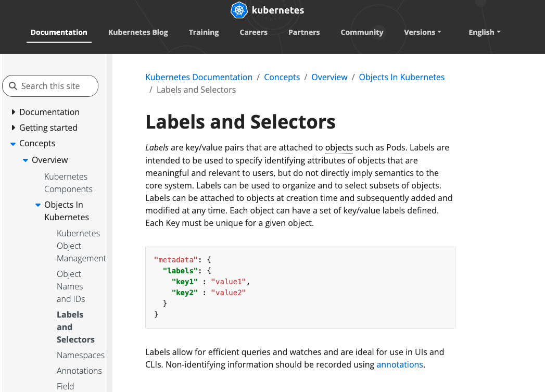Open Object Names and IDs sidebar link

tap(71, 286)
